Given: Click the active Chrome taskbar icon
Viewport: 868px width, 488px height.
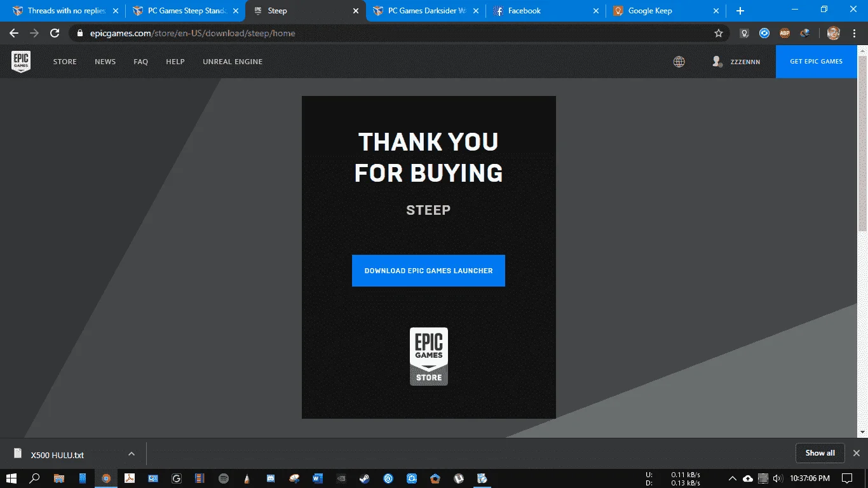Looking at the screenshot, I should point(106,478).
